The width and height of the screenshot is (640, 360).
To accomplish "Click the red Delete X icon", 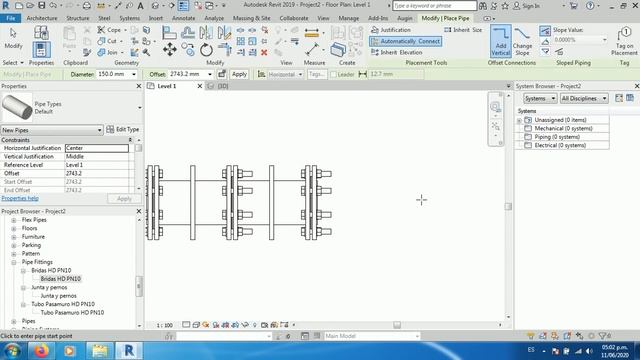I will pos(264,52).
